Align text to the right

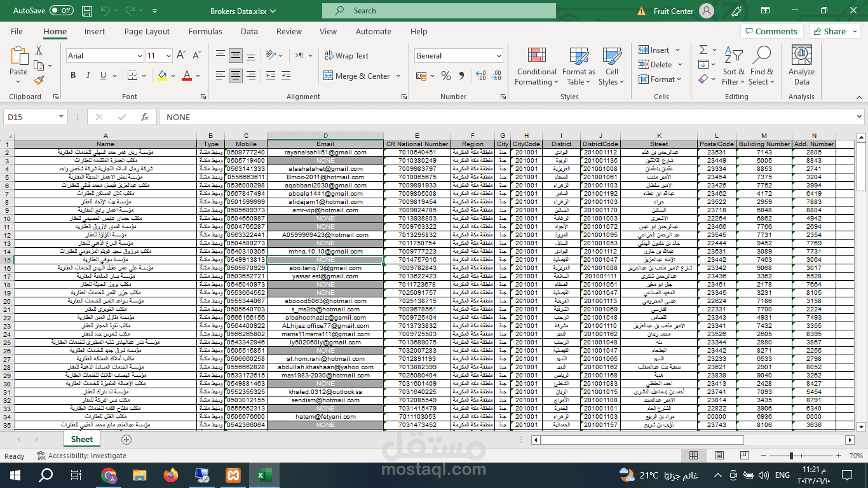tap(251, 76)
